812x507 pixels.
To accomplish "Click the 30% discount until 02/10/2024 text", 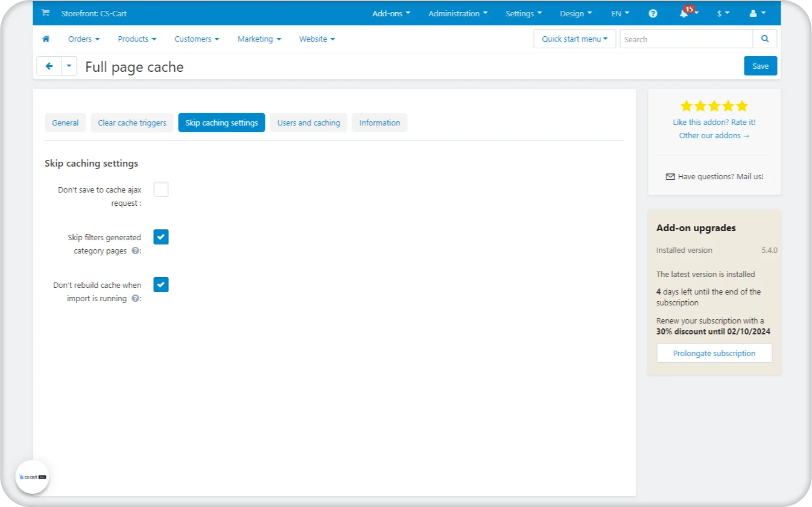I will point(713,331).
